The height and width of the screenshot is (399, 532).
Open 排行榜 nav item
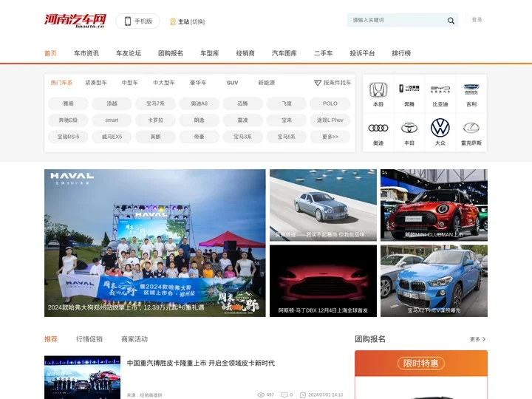coord(401,53)
